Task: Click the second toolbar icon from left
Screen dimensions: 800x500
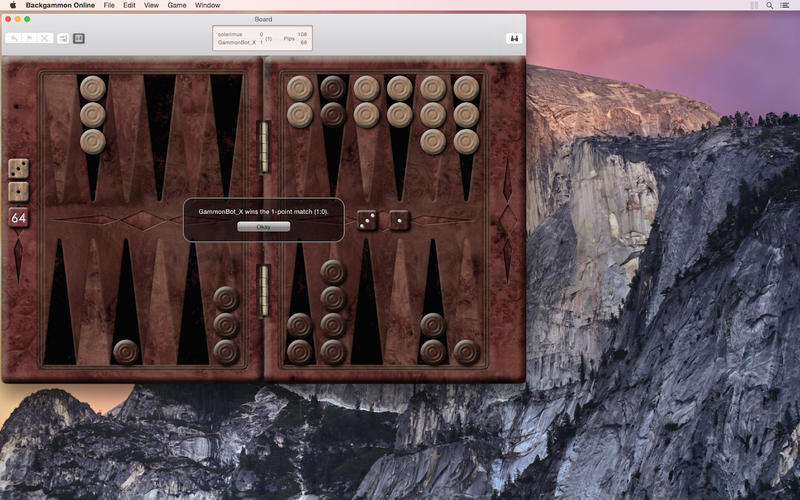Action: click(29, 38)
